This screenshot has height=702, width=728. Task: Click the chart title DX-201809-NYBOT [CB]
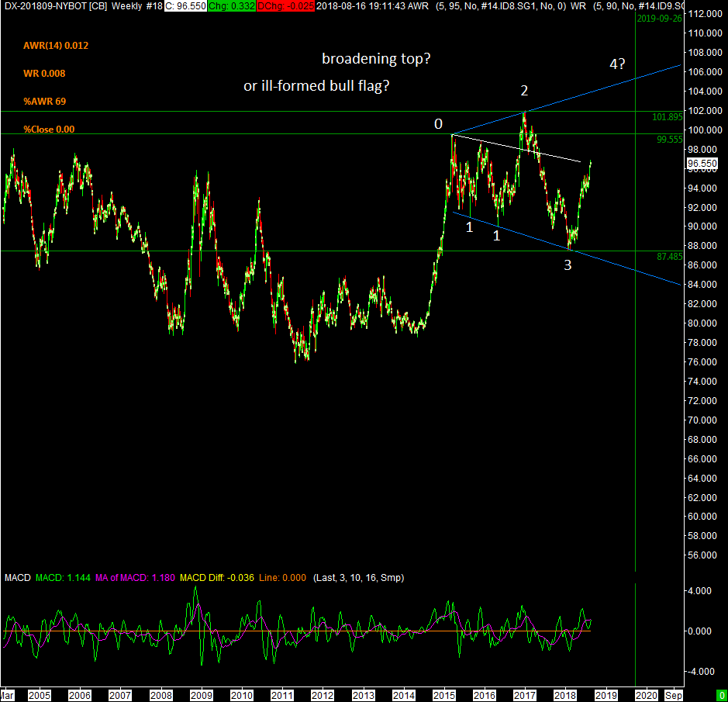tap(55, 6)
